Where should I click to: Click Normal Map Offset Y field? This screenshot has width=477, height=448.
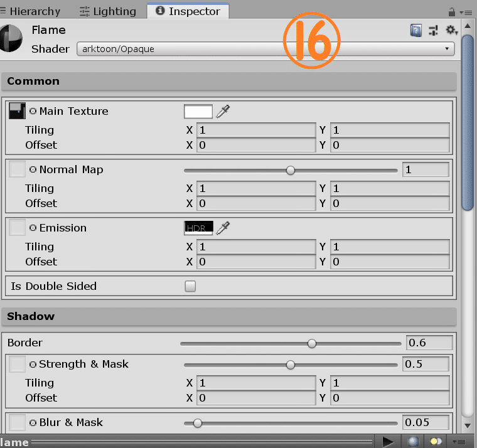pyautogui.click(x=390, y=203)
